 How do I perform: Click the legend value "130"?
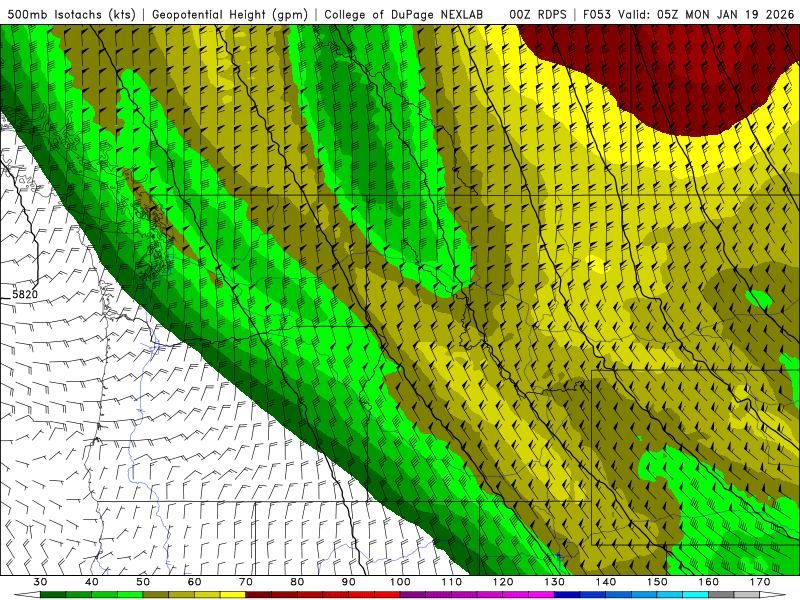coord(554,582)
